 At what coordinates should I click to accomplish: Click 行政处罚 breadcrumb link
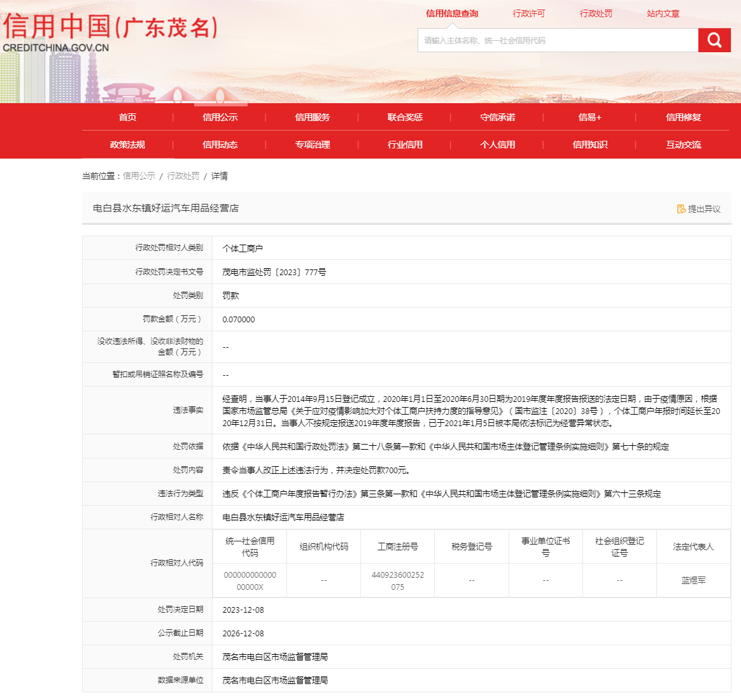coord(183,176)
